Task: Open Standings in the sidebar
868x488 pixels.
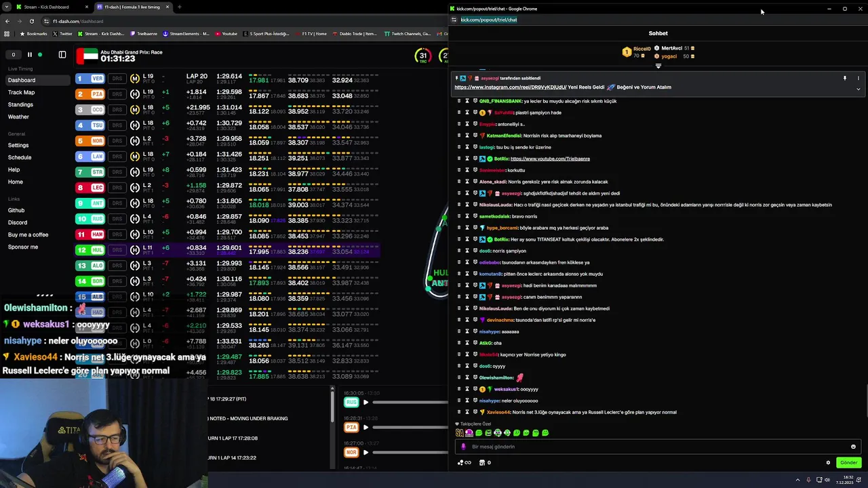Action: point(20,104)
